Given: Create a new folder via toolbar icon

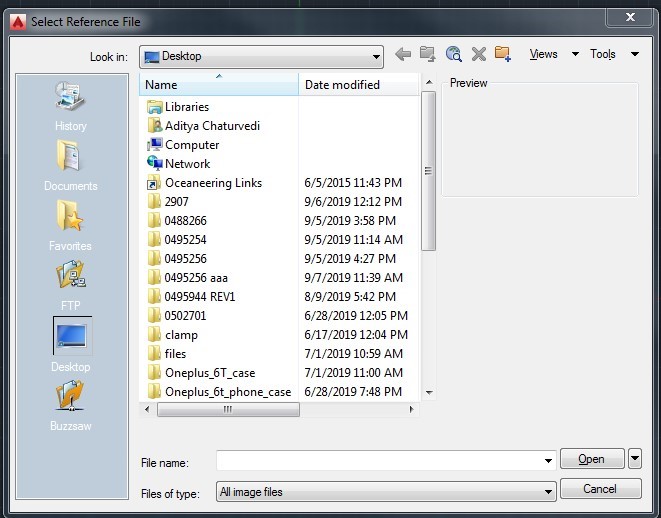Looking at the screenshot, I should point(503,54).
